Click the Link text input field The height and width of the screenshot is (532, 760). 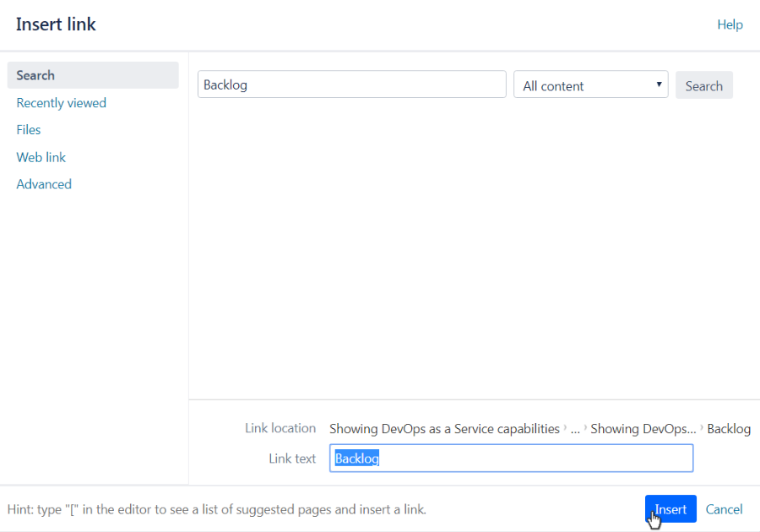pos(512,458)
